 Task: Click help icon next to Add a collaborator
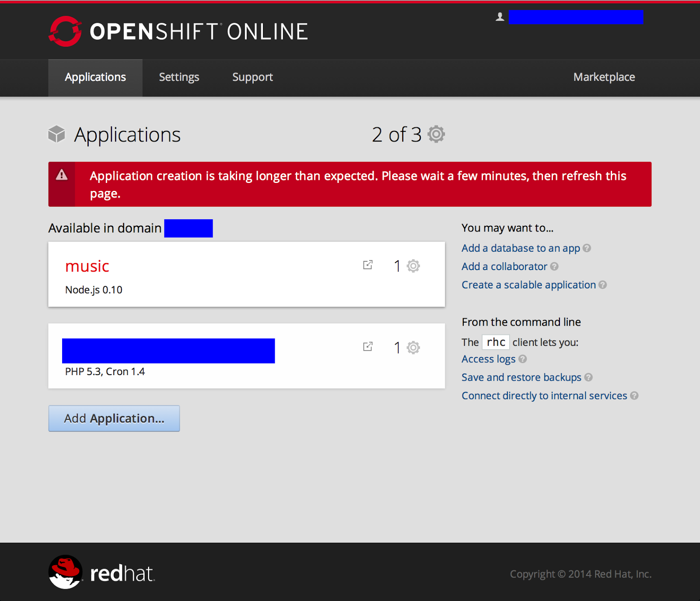coord(554,267)
